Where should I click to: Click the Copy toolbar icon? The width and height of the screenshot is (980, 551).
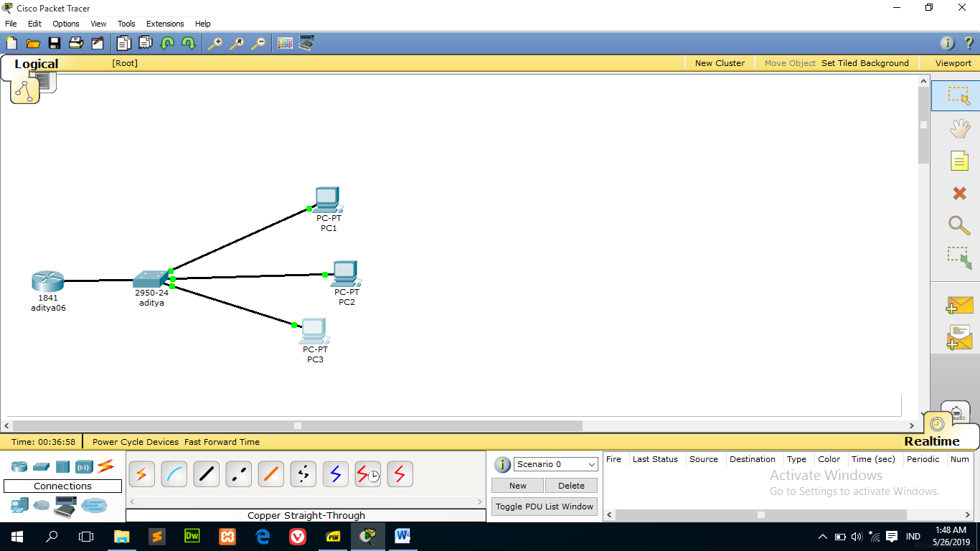pos(124,43)
